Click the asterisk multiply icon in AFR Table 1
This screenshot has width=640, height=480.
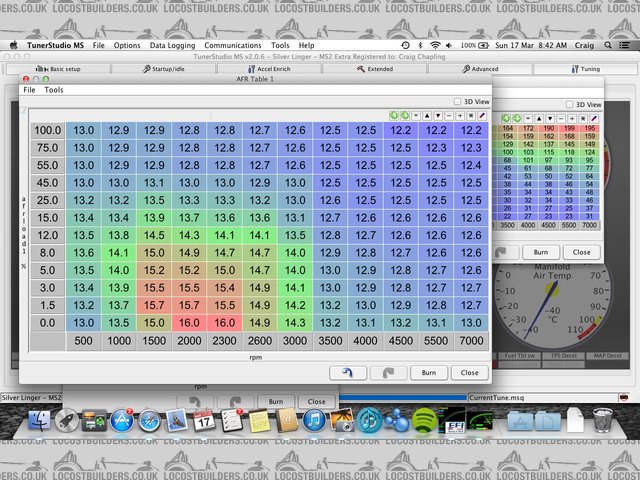(x=469, y=116)
